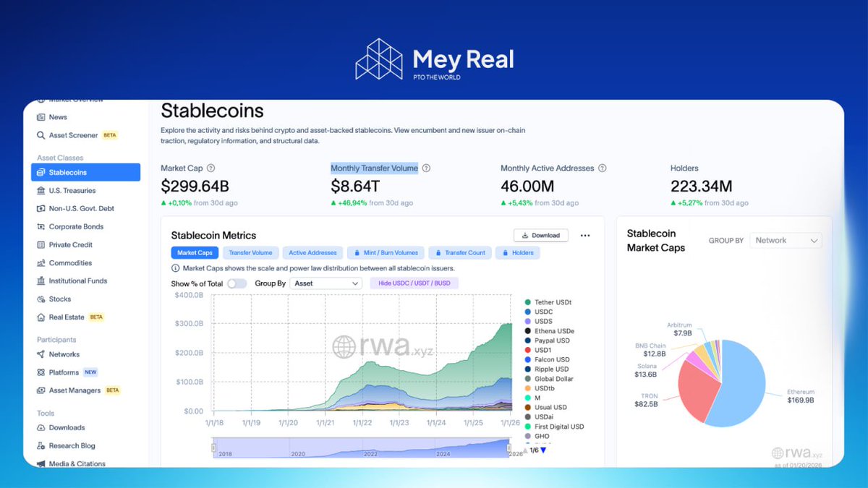Toggle First Digital USD legend entry
This screenshot has width=868, height=488.
pos(554,427)
